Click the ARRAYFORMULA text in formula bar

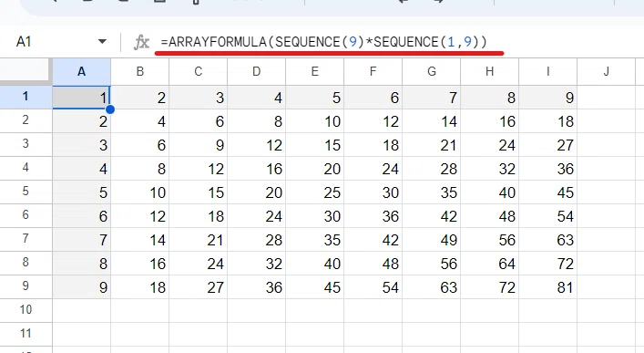tap(218, 42)
